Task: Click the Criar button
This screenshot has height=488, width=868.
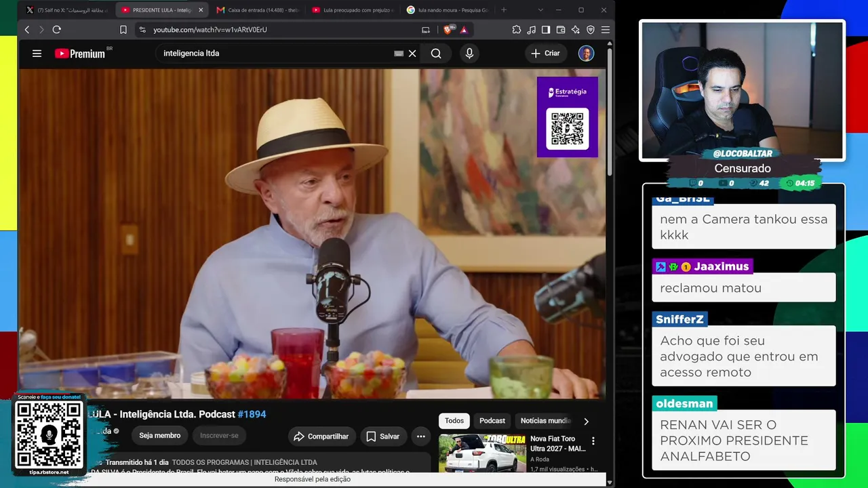Action: point(545,54)
